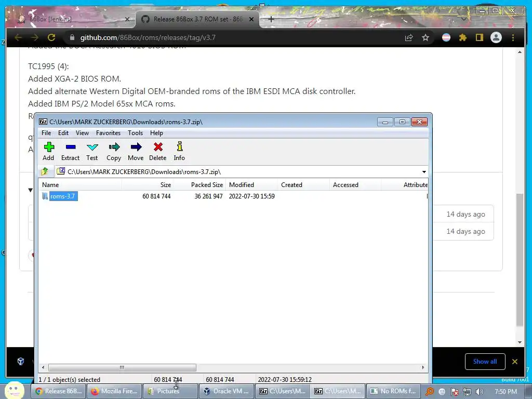
Task: Click the taskbar clock showing 7:50 PM
Action: pyautogui.click(x=506, y=392)
